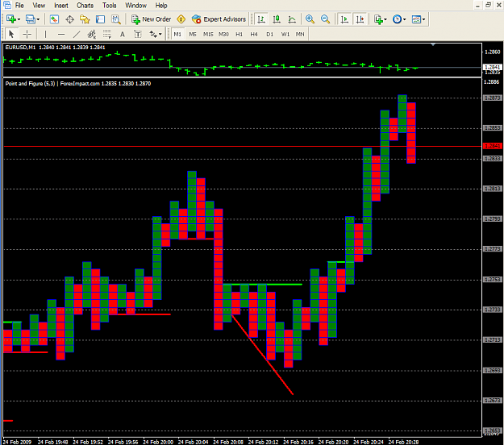Select the Text Label 'T' tool
This screenshot has height=445, width=504.
point(138,34)
